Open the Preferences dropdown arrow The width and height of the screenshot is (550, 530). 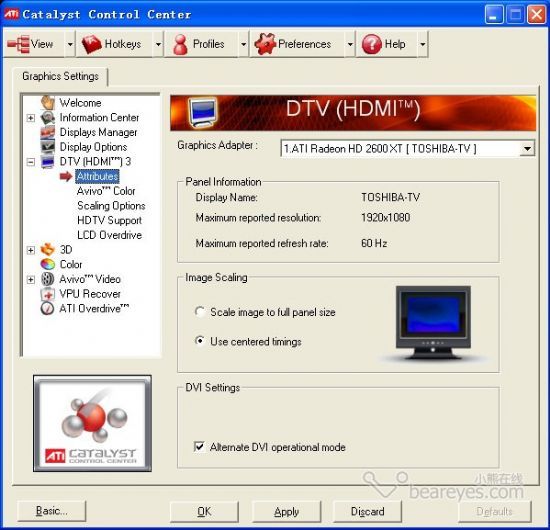coord(350,44)
